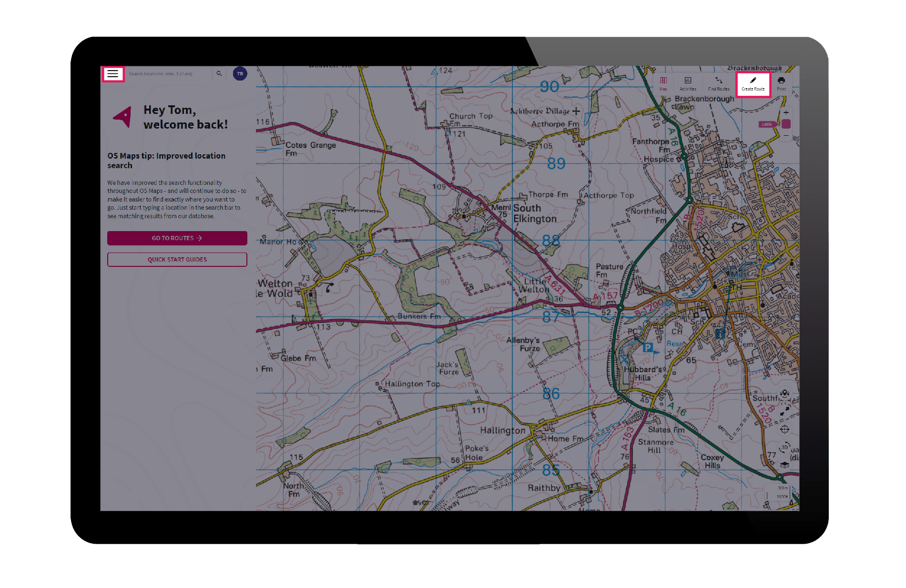
Task: Open the hamburger navigation menu
Action: point(113,74)
